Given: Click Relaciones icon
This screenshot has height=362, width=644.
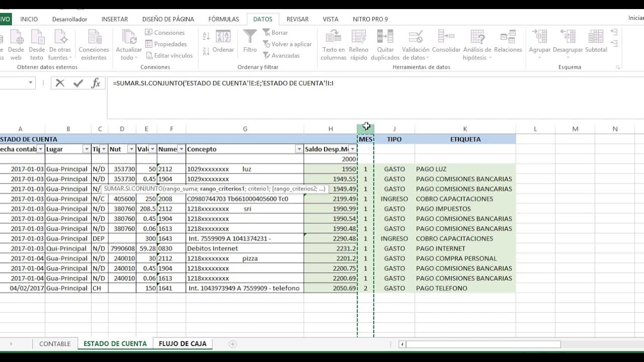Looking at the screenshot, I should [x=508, y=41].
